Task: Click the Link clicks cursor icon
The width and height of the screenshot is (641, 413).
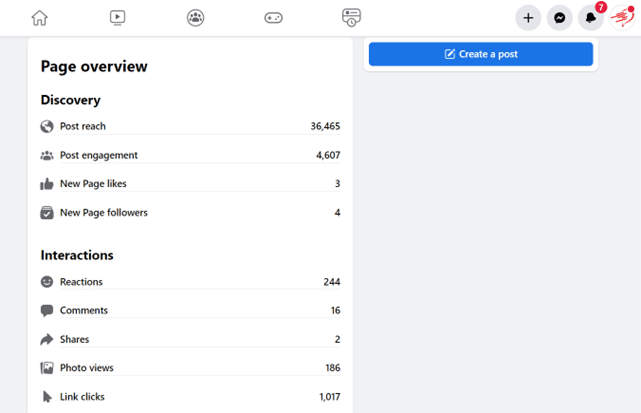Action: coord(47,397)
